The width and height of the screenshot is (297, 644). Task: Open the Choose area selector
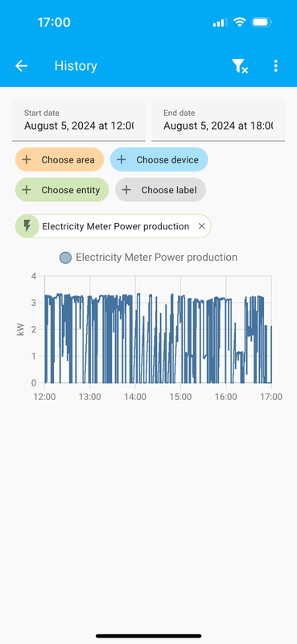coord(60,159)
